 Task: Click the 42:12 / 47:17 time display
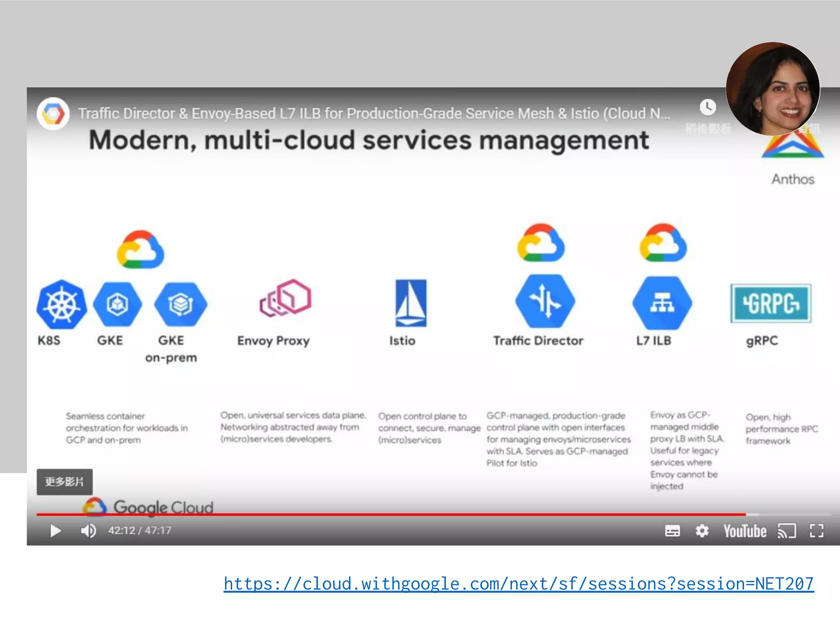pyautogui.click(x=140, y=530)
